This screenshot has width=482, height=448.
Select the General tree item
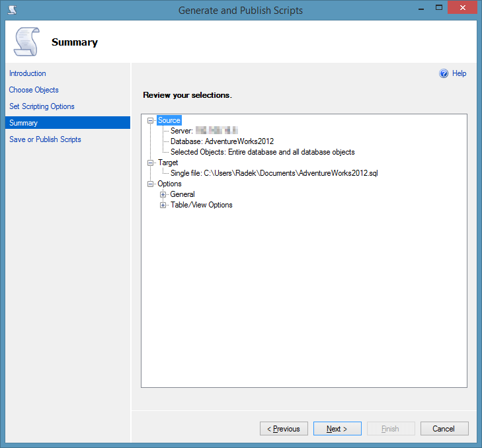pos(182,194)
